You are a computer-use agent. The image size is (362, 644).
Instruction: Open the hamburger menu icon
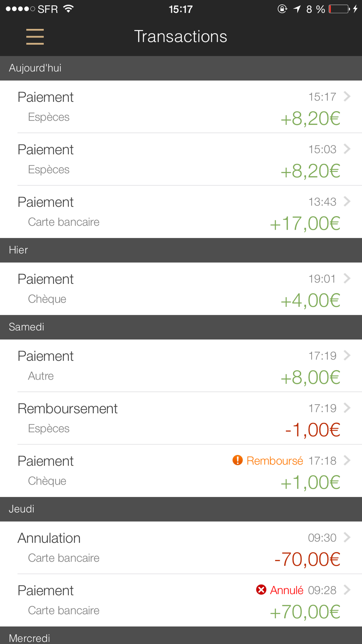point(35,37)
